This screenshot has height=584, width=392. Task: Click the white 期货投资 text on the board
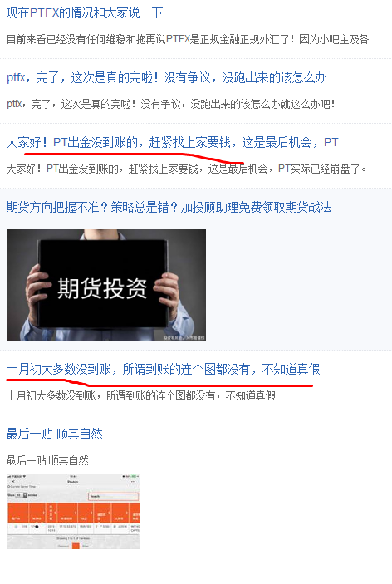coord(102,288)
